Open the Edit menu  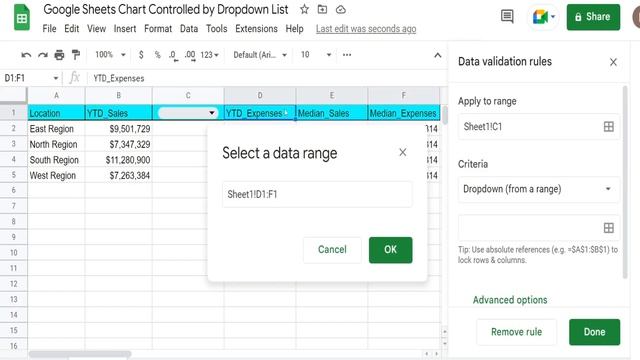(71, 29)
